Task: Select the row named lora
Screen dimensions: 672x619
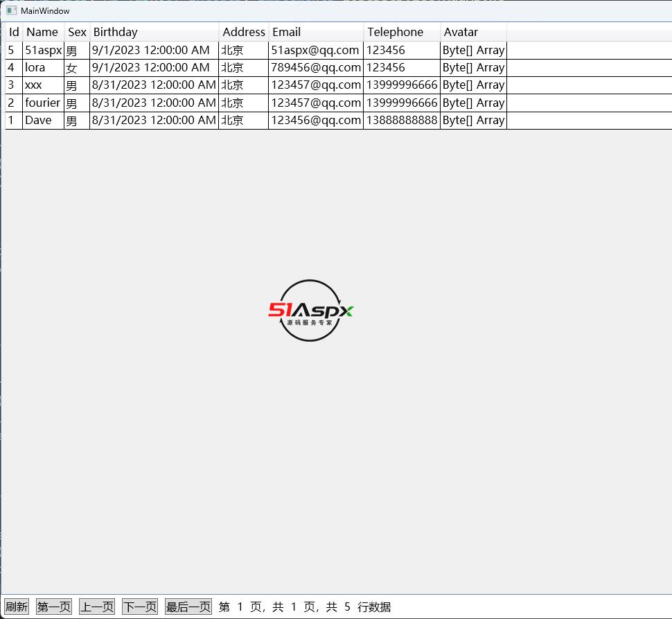Action: click(35, 67)
